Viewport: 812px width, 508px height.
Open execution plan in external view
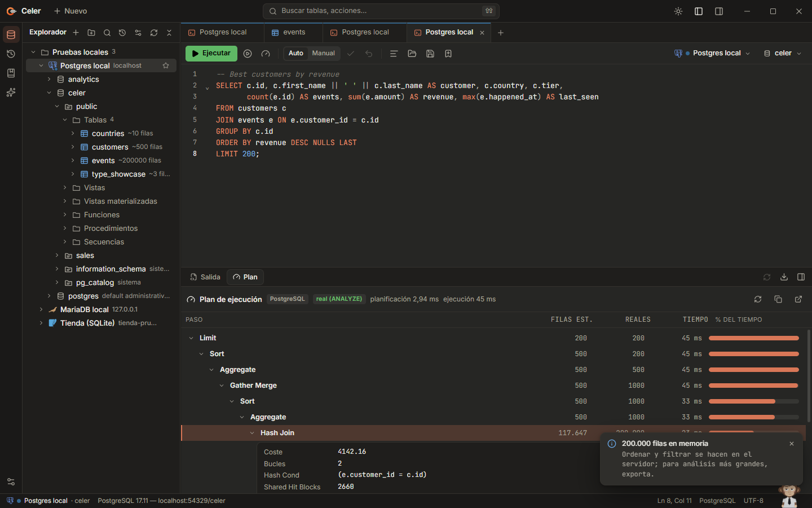(x=798, y=299)
